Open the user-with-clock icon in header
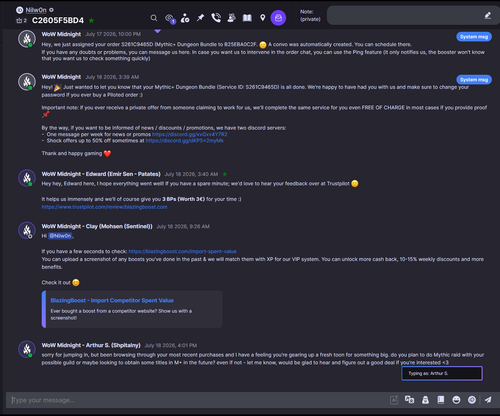 point(185,18)
